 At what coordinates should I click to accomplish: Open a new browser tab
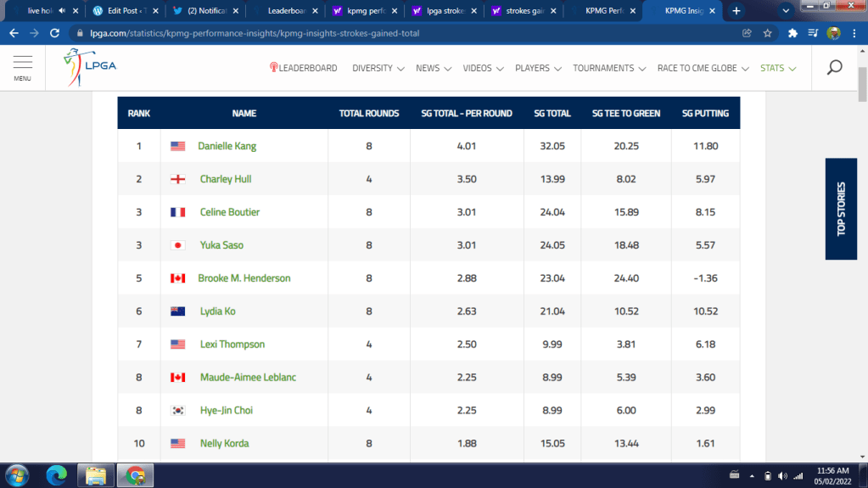[x=736, y=11]
